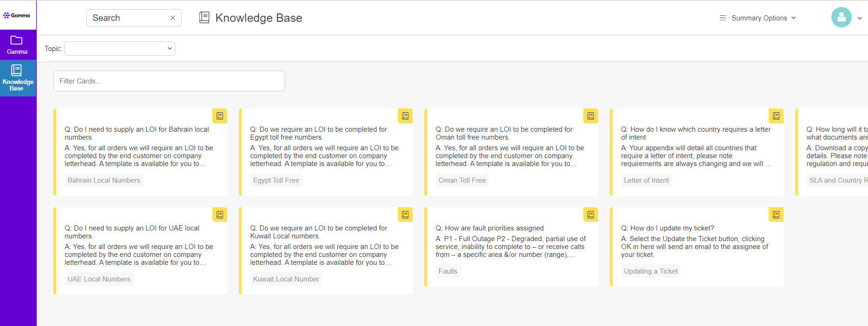Select the Kuwait Local Number tag

[x=286, y=279]
